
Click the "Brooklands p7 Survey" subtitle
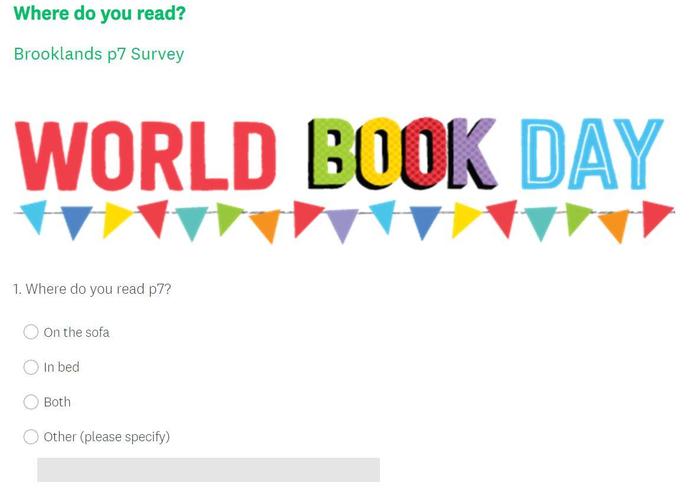(99, 54)
